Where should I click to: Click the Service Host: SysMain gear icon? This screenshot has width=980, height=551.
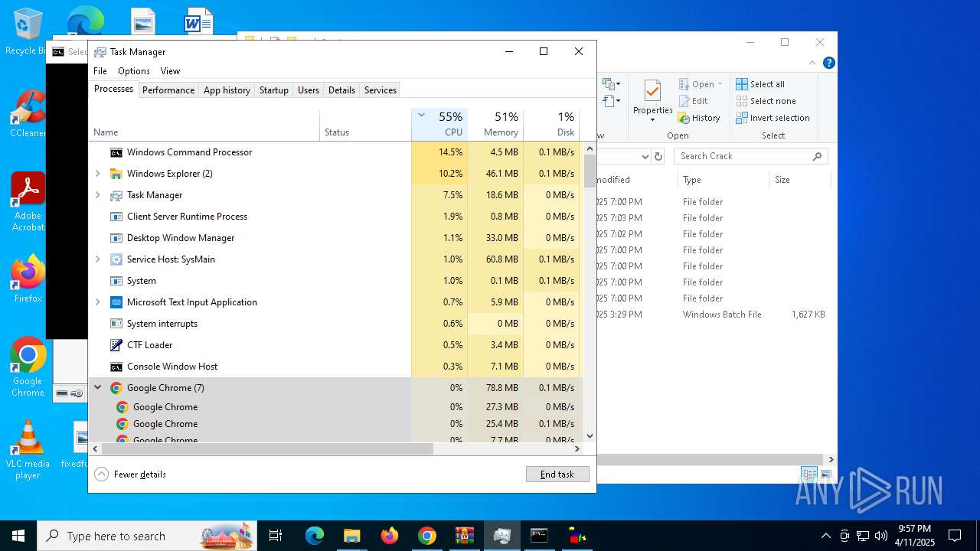tap(116, 259)
